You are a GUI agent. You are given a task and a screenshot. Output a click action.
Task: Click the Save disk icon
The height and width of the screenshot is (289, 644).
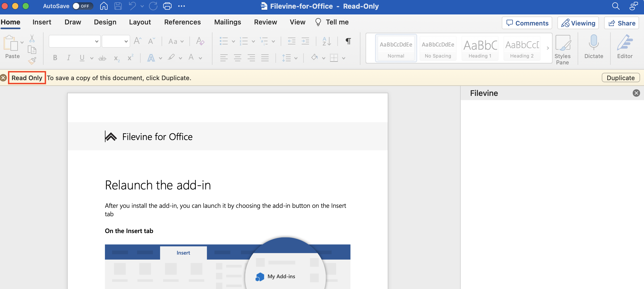click(x=118, y=6)
